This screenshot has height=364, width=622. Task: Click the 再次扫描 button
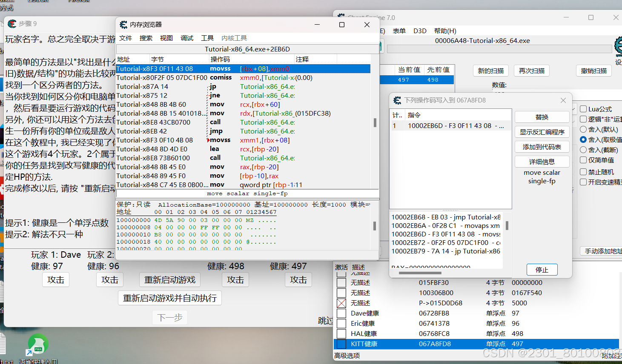coord(532,71)
